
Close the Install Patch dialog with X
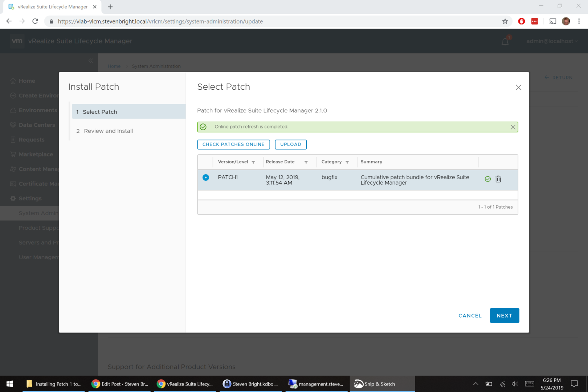coord(518,87)
